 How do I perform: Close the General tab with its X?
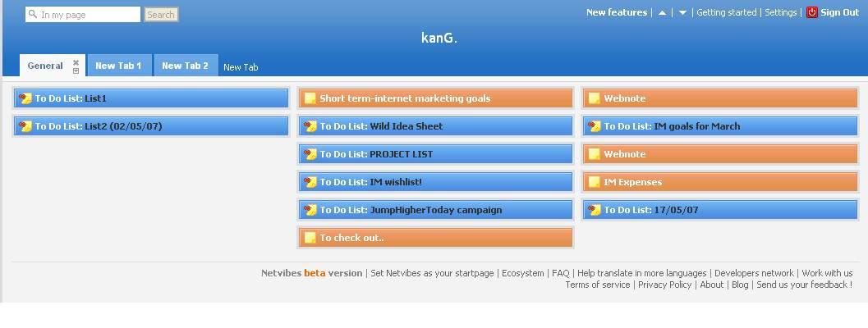pos(76,62)
